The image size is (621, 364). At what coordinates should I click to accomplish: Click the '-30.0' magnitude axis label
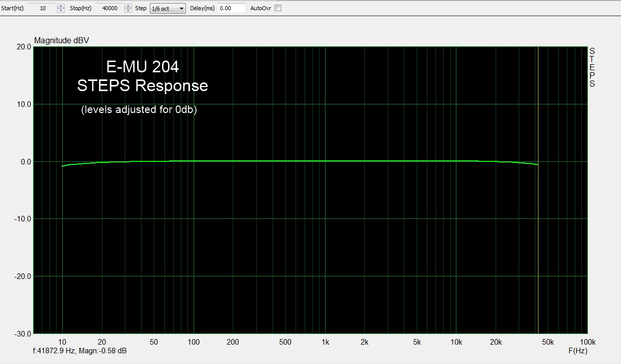pos(22,333)
